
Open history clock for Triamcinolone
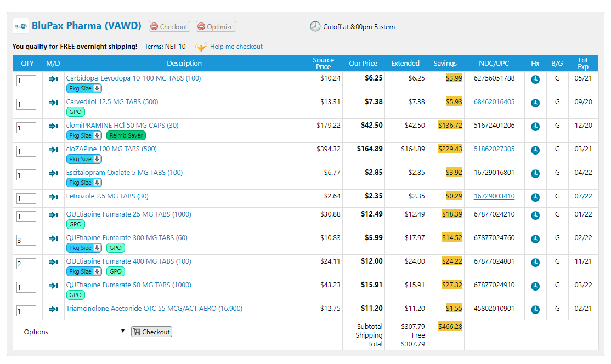(535, 310)
